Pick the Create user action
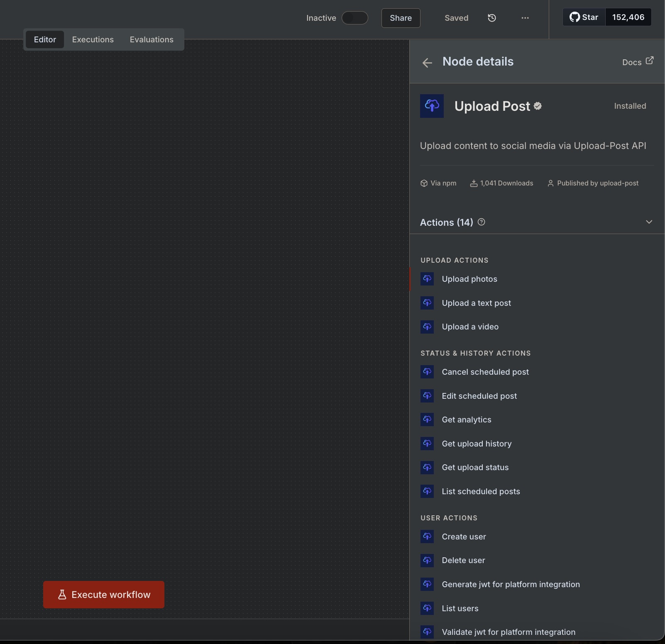The height and width of the screenshot is (644, 665). click(464, 537)
